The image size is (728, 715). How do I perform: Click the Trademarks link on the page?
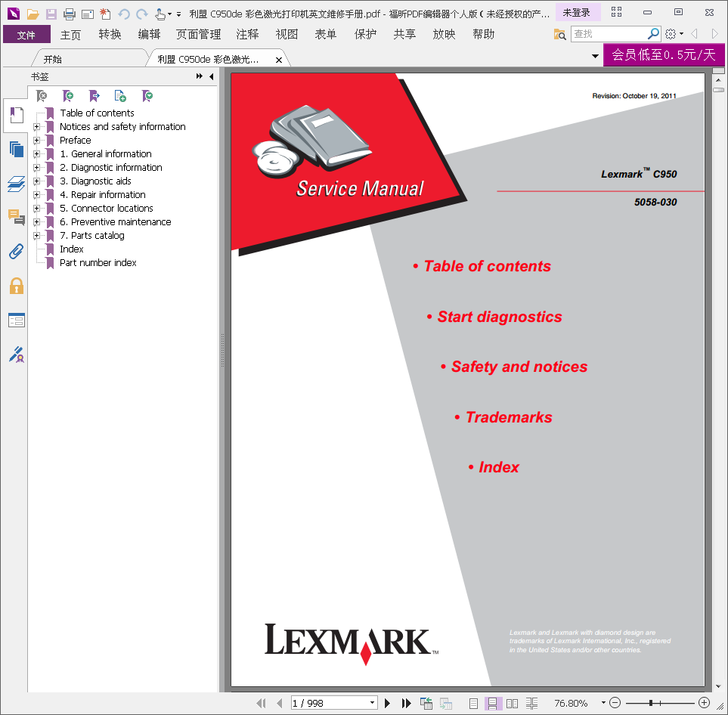(509, 417)
